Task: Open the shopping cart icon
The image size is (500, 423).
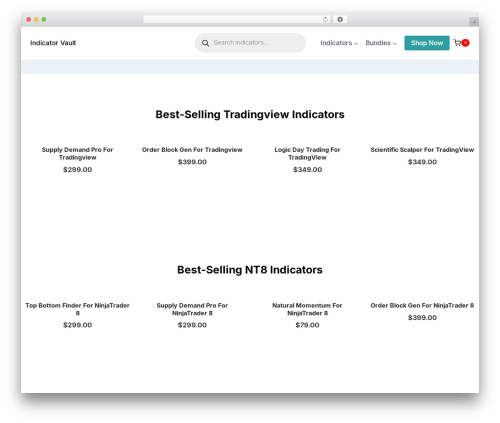Action: [x=457, y=43]
